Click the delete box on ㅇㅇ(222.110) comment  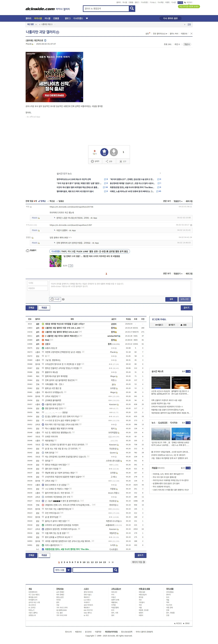pyautogui.click(x=191, y=225)
